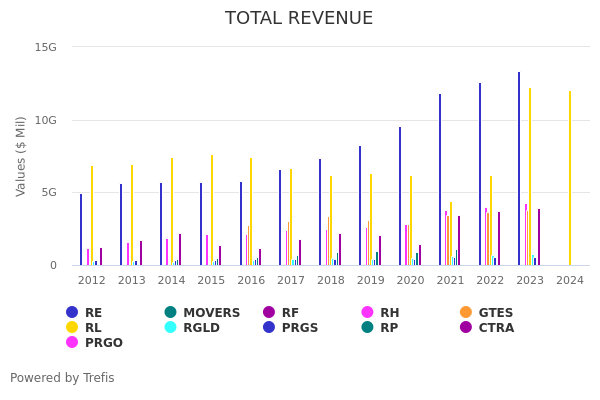Open the Powered by Trefis link
The width and height of the screenshot is (600, 400).
[x=62, y=378]
